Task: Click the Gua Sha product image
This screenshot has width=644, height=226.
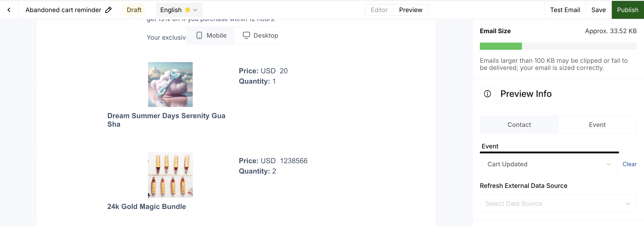Action: 170,85
